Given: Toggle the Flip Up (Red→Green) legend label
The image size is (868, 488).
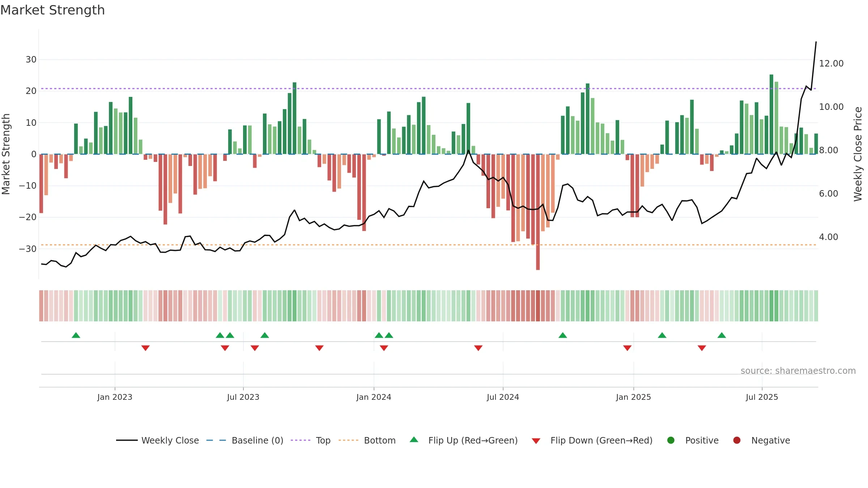Looking at the screenshot, I should pyautogui.click(x=473, y=440).
